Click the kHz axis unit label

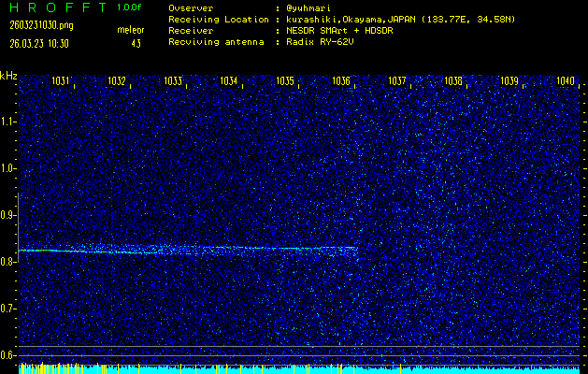8,76
